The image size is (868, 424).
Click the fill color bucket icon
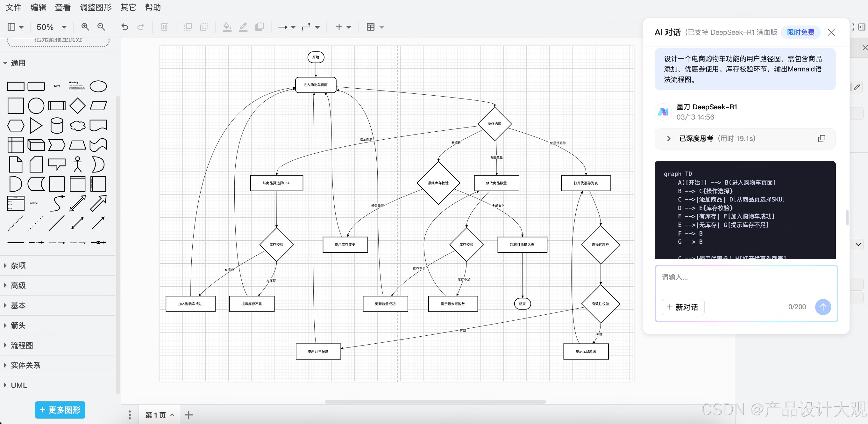click(x=227, y=27)
